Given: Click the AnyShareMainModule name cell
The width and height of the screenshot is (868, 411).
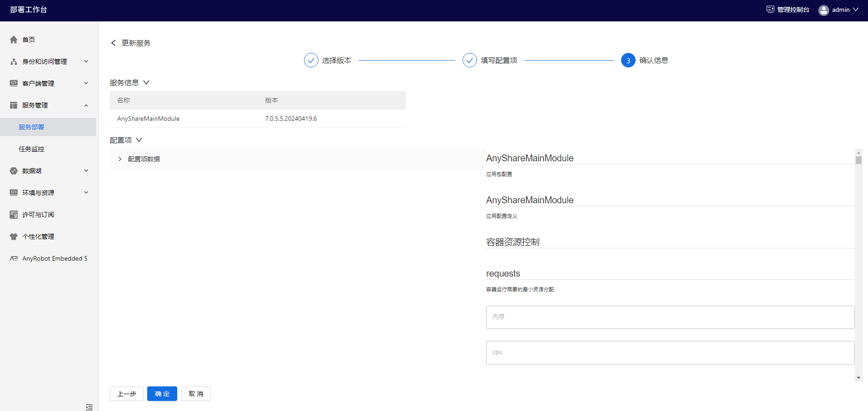Looking at the screenshot, I should 149,118.
